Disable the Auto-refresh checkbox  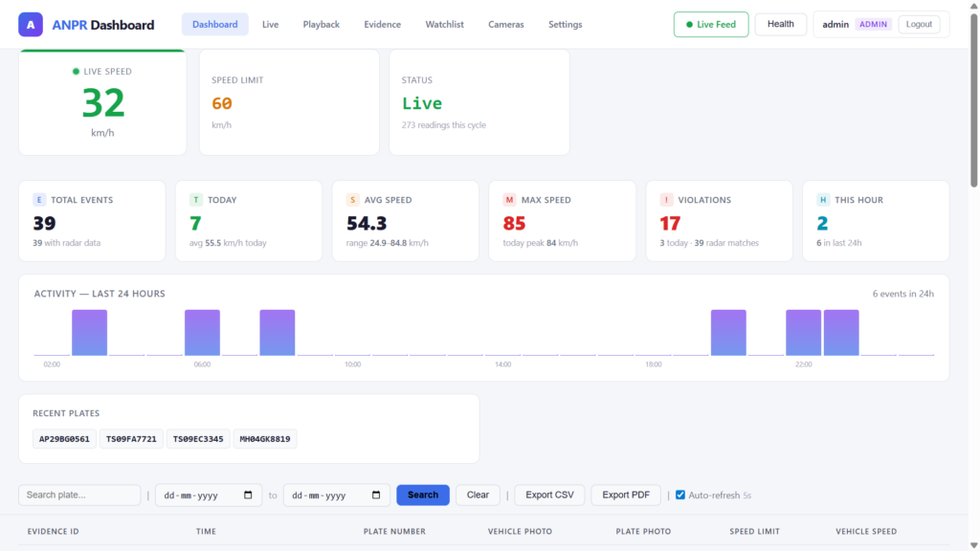point(680,495)
